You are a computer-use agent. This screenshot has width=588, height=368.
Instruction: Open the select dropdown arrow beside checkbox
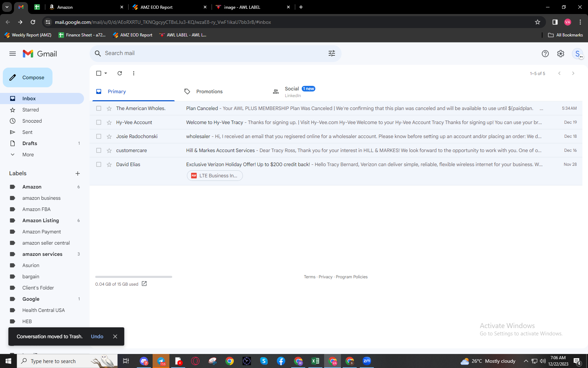point(106,73)
